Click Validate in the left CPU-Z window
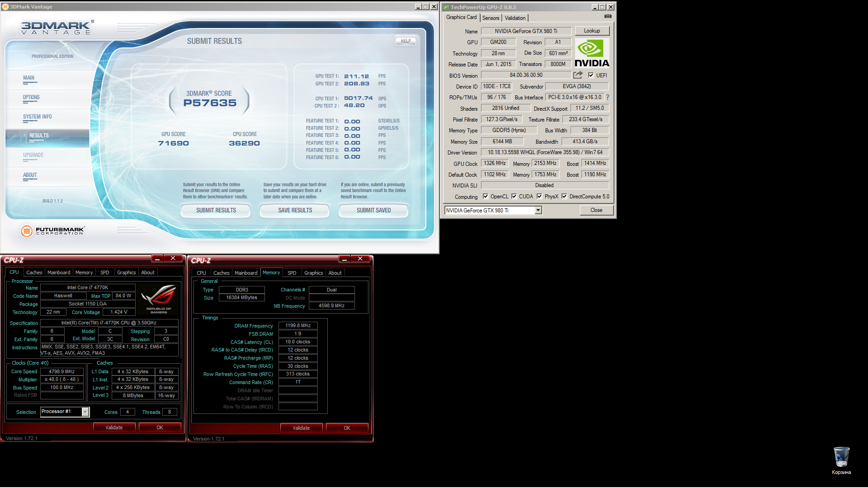868x488 pixels. tap(114, 427)
